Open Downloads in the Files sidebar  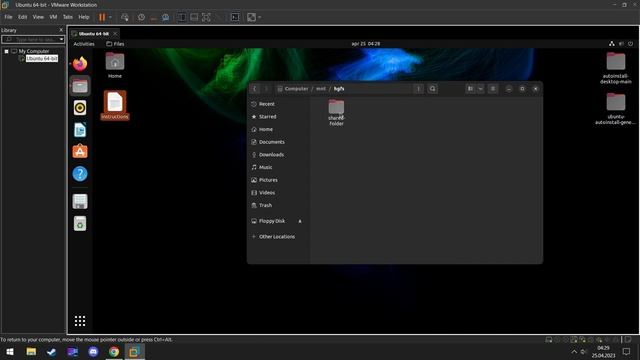coord(279,155)
